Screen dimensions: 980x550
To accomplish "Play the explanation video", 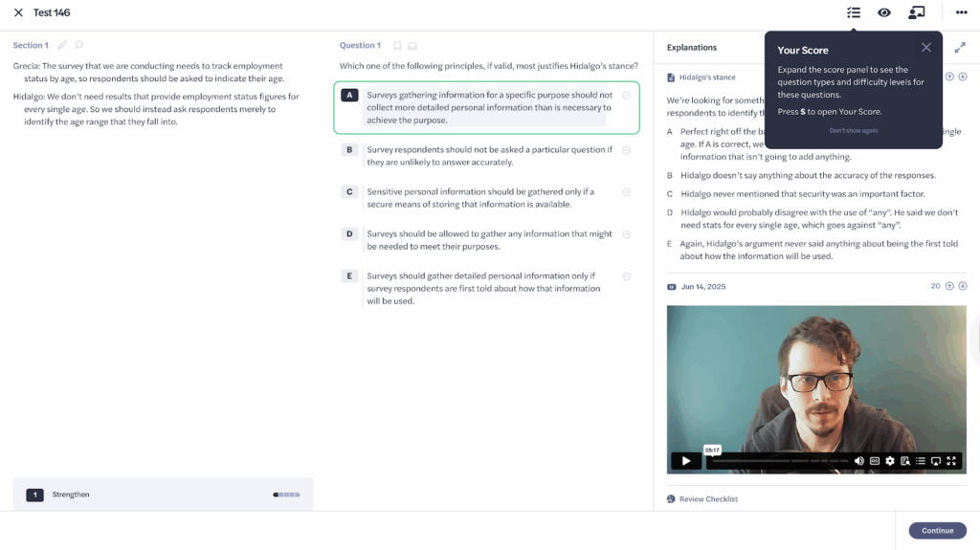I will [x=685, y=461].
